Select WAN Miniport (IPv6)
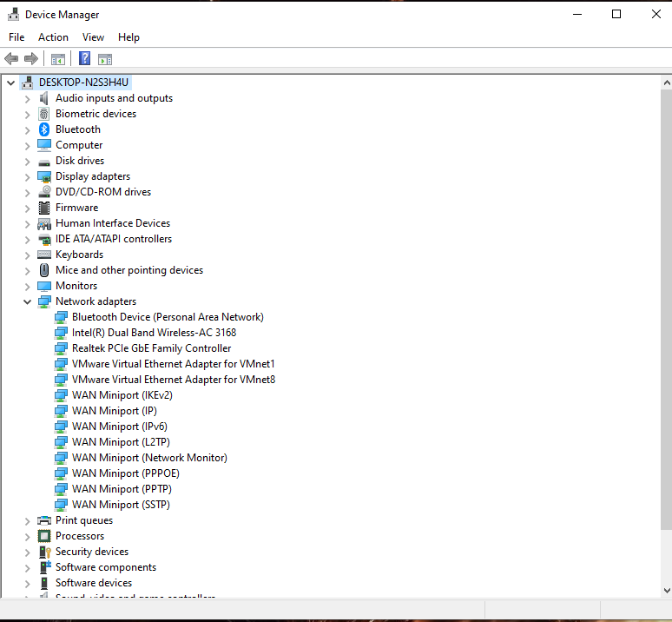Viewport: 672px width, 622px height. click(120, 427)
